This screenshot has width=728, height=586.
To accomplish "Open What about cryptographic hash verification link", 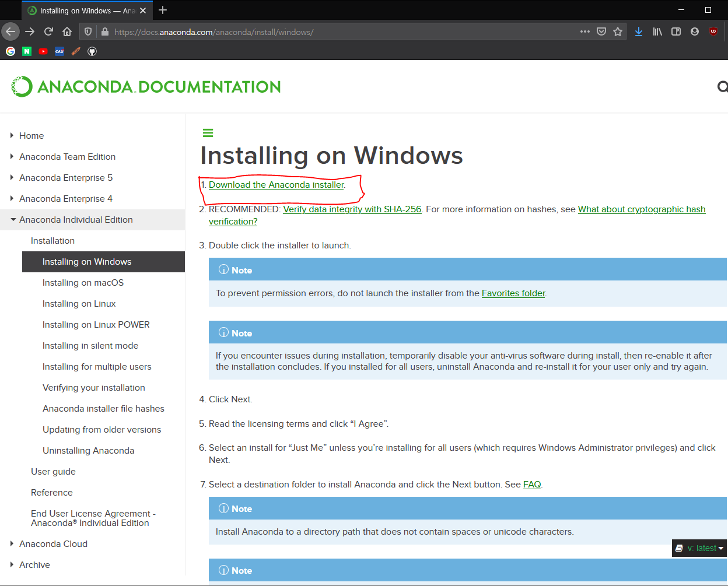I will tap(642, 209).
